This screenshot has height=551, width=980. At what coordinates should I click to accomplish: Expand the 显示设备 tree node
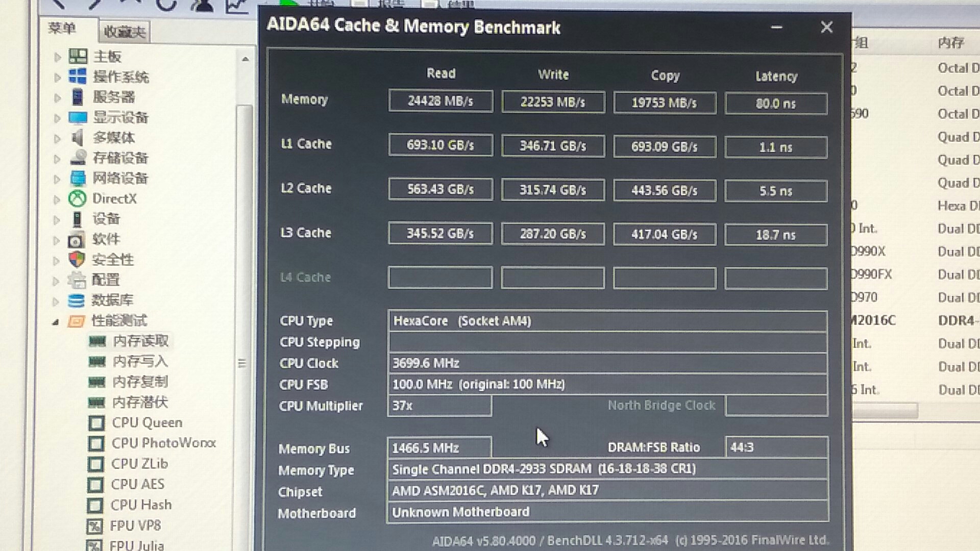[x=57, y=118]
